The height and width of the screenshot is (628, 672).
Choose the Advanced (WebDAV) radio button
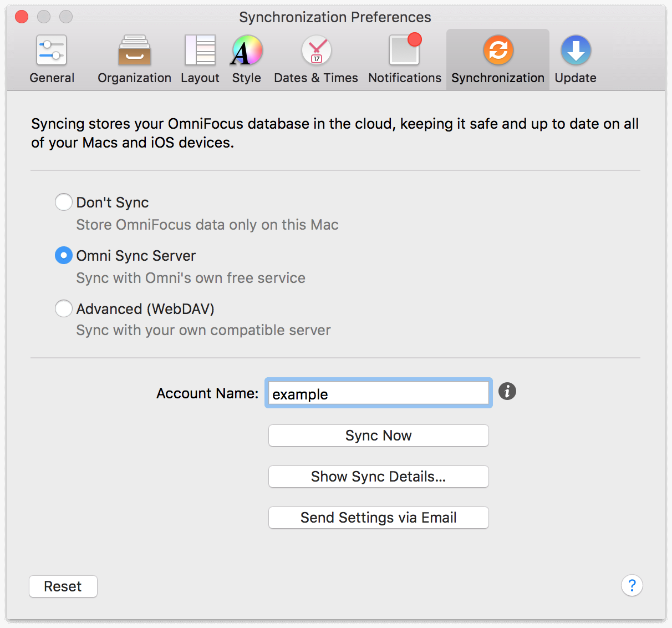(x=64, y=308)
